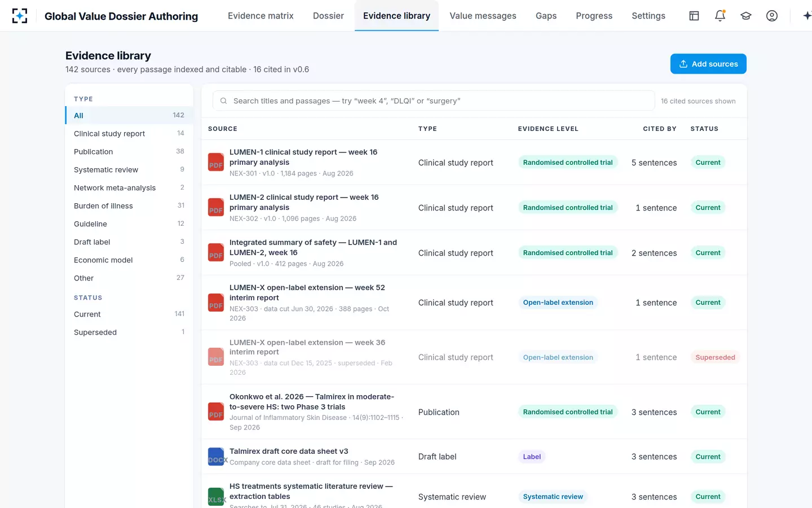The height and width of the screenshot is (508, 812).
Task: Switch to Dossier tab
Action: pos(328,16)
